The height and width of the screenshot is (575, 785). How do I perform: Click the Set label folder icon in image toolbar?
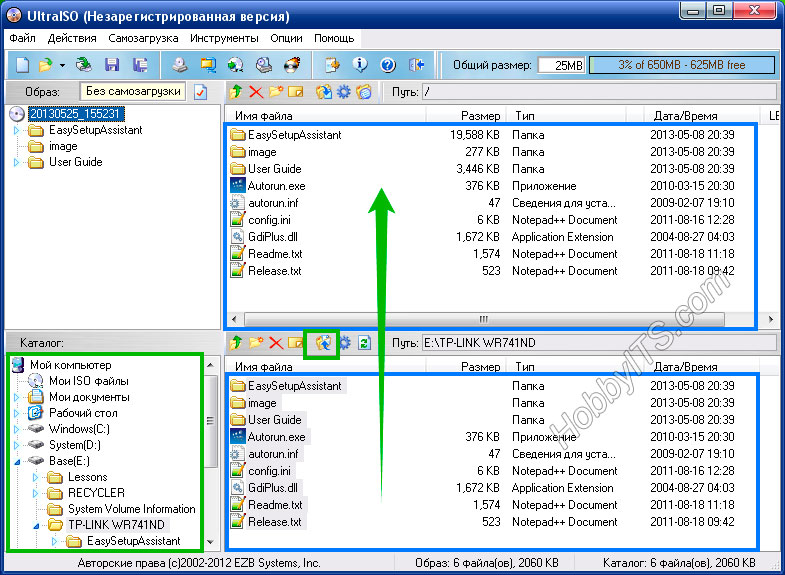coord(364,92)
